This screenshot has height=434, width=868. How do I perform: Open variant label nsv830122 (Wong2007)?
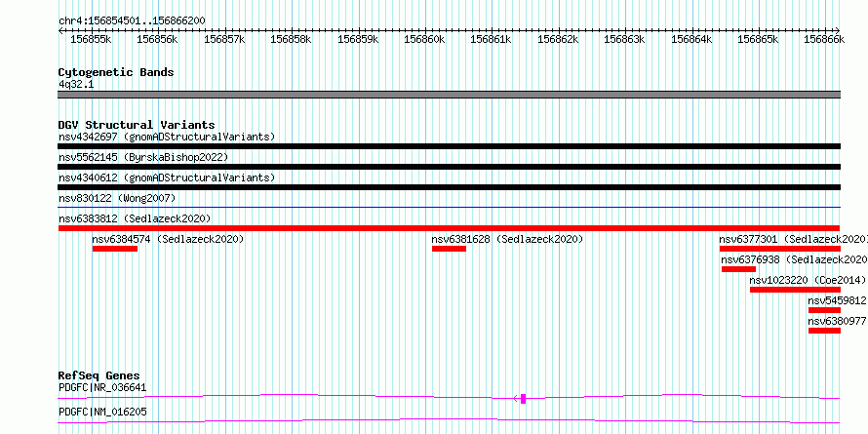click(117, 198)
